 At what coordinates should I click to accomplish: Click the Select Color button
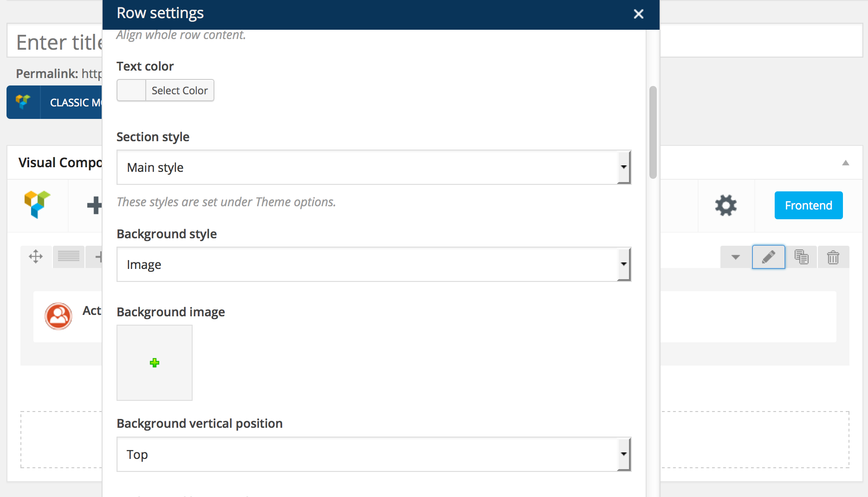tap(180, 91)
